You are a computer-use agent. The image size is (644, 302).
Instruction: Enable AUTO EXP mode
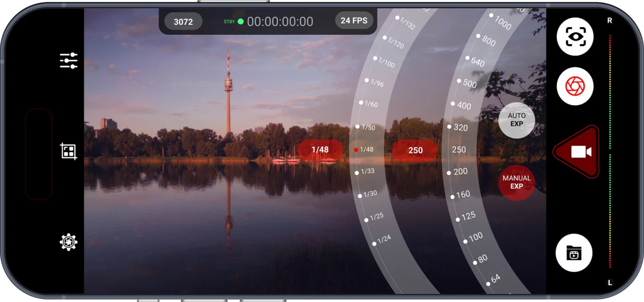(517, 120)
